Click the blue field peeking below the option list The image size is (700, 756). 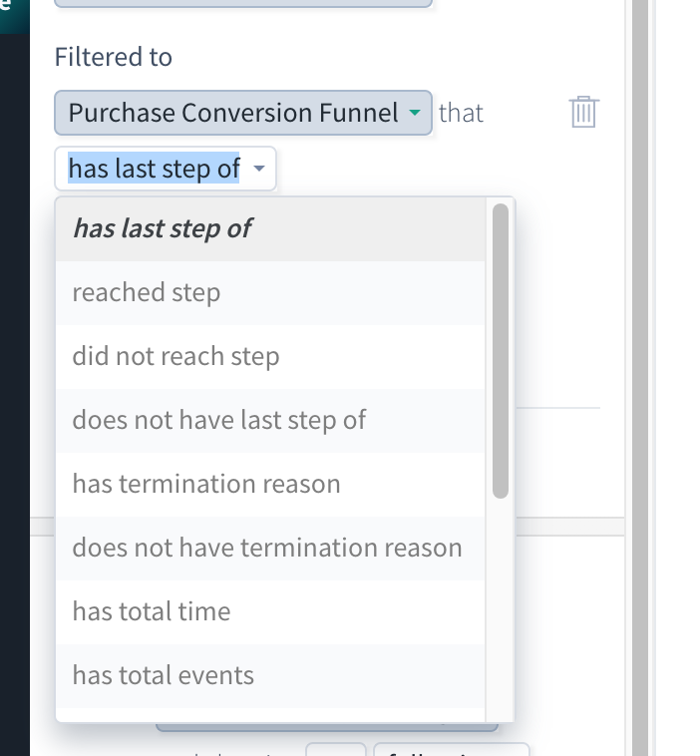(x=327, y=727)
